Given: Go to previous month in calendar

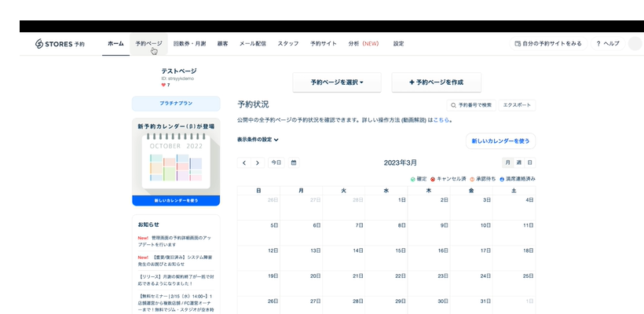Looking at the screenshot, I should pyautogui.click(x=244, y=162).
